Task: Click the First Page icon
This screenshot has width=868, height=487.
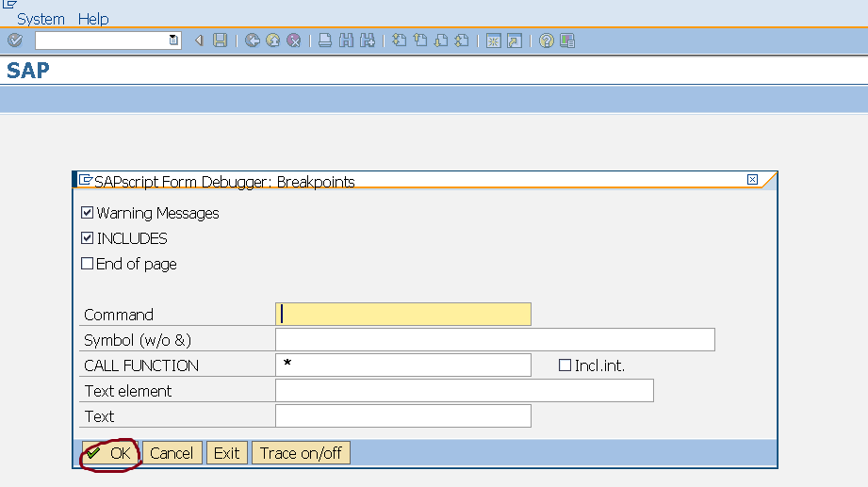Action: [399, 41]
